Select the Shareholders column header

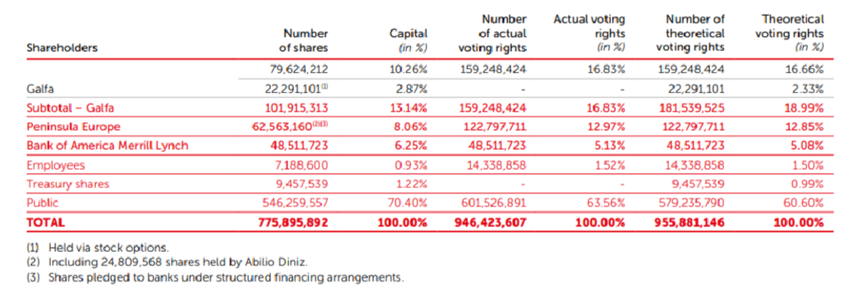coord(62,48)
